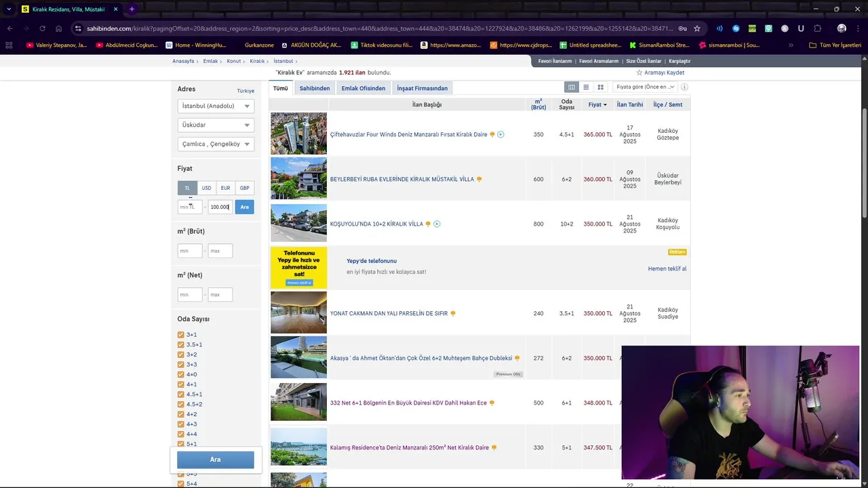Viewport: 868px width, 488px height.
Task: Play video icon on Koşuyolu'nda 10+2 listing
Action: 437,224
